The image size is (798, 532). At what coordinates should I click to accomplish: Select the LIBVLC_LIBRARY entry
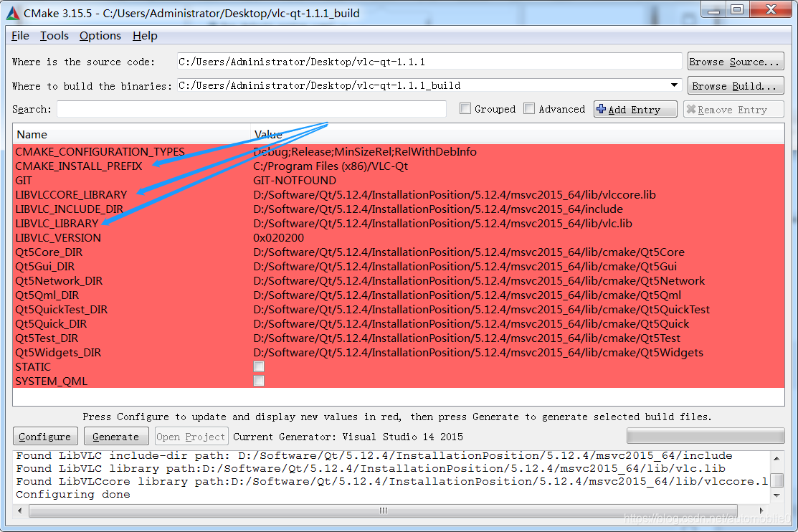tap(57, 224)
